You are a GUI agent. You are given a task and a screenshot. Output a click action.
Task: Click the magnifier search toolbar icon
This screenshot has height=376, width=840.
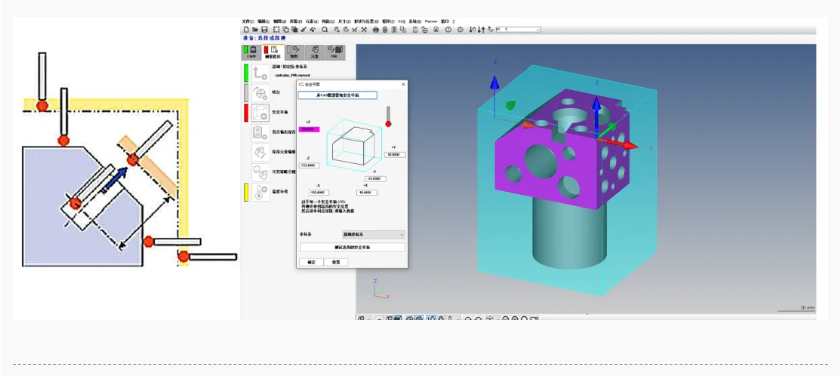point(325,29)
